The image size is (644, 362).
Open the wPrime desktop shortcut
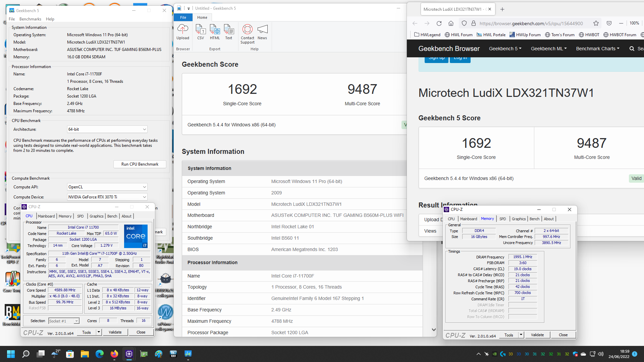click(165, 317)
